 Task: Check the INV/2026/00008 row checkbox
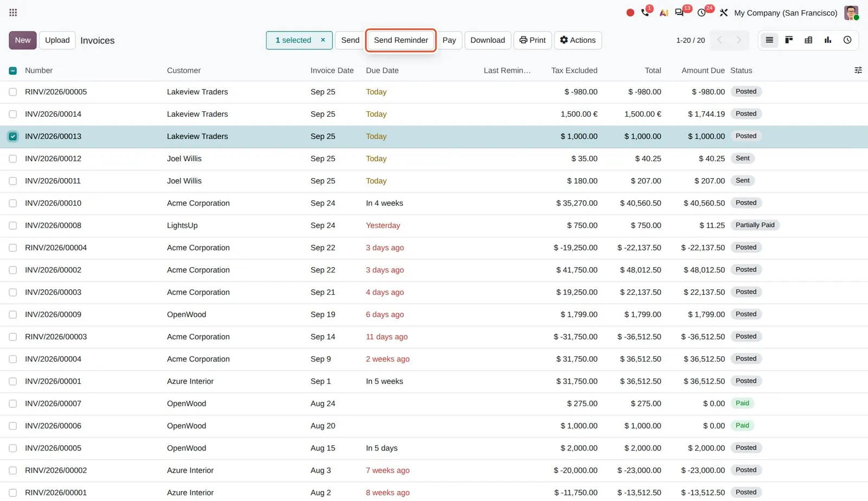13,226
